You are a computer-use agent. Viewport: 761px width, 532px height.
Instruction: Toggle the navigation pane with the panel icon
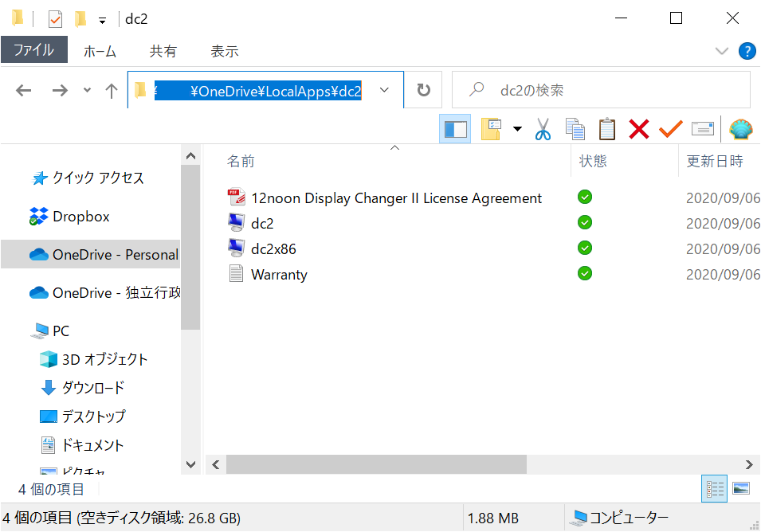(455, 128)
